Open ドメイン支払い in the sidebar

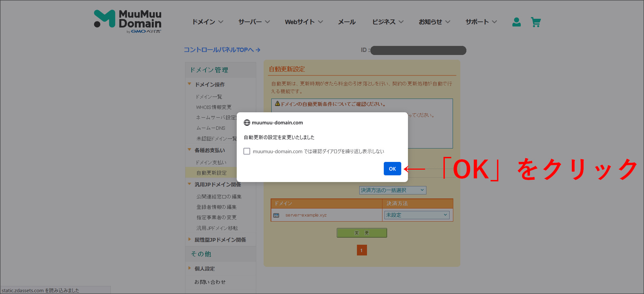pos(211,162)
